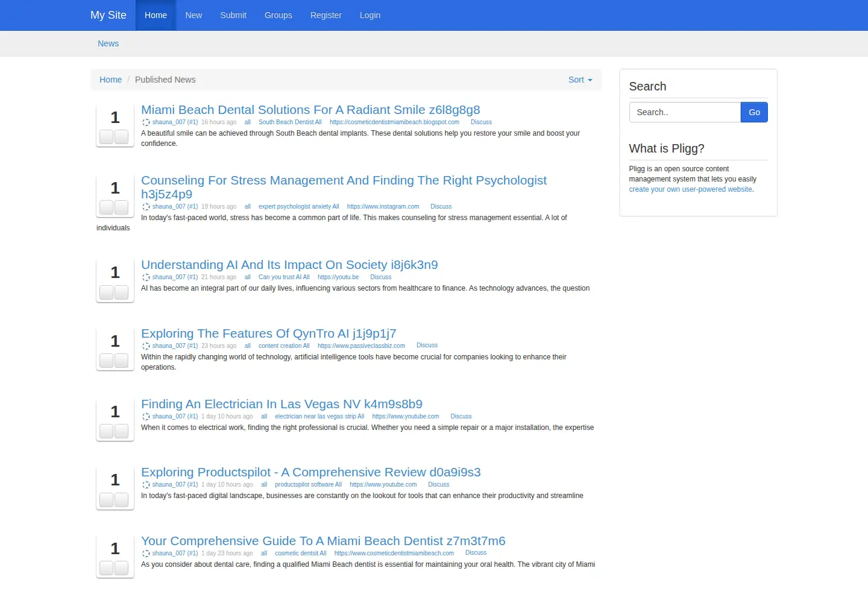This screenshot has height=603, width=868.
Task: Downvote the Miami Beach Dentist guide story
Action: pyautogui.click(x=121, y=568)
